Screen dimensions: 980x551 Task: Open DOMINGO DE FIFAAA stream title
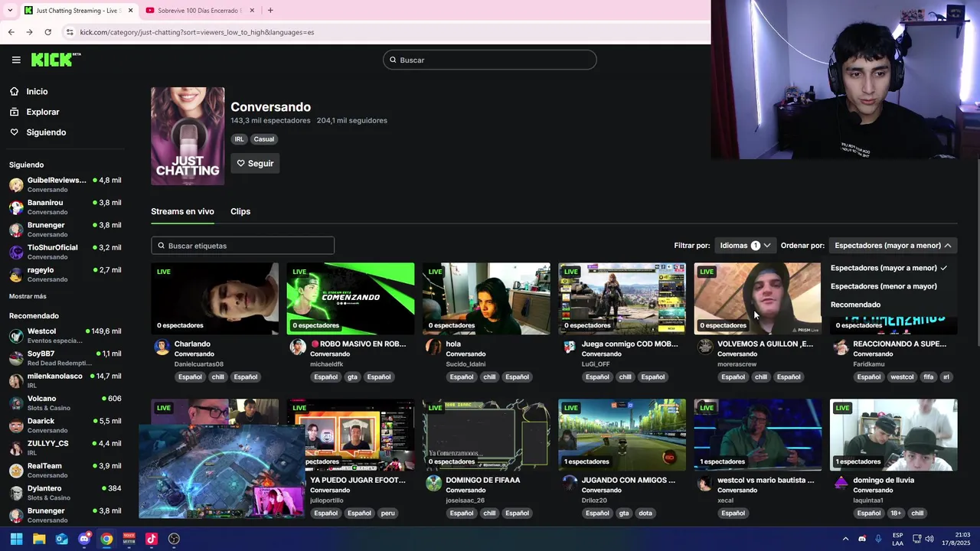pyautogui.click(x=483, y=480)
